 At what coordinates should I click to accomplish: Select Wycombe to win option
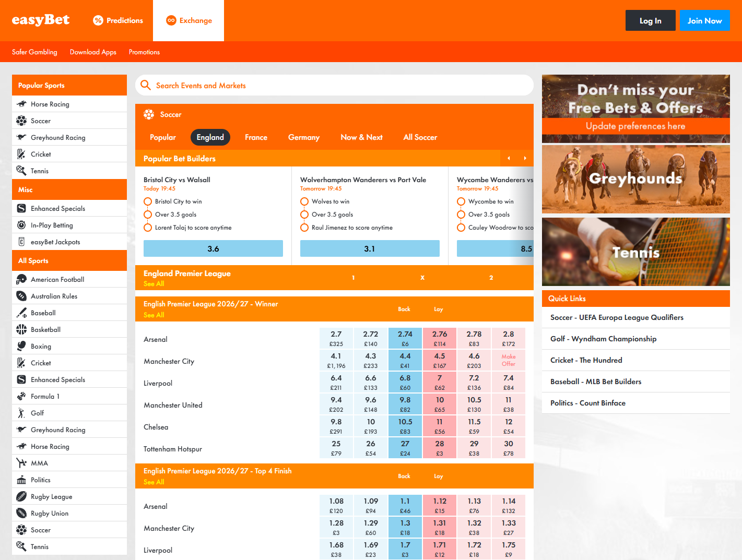(461, 201)
